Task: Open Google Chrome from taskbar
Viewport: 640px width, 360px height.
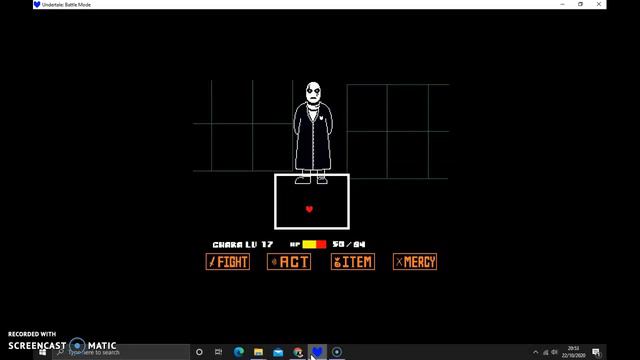Action: pyautogui.click(x=298, y=352)
